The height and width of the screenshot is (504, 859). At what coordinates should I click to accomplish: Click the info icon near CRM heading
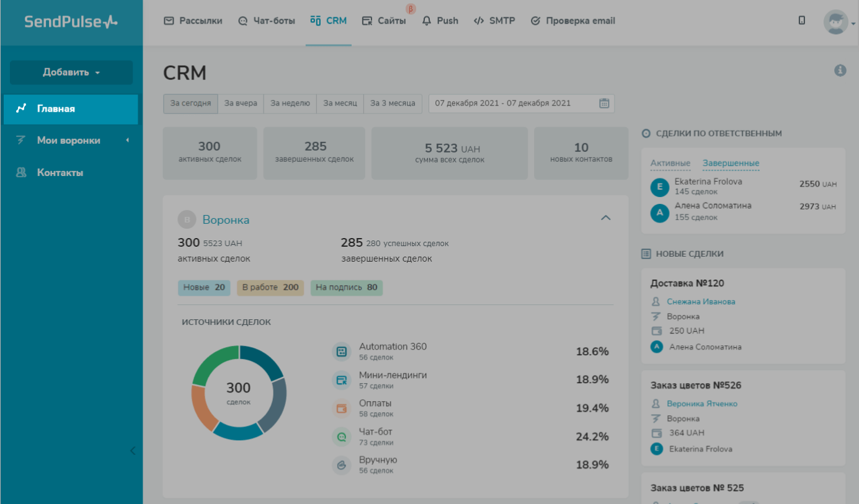(x=840, y=71)
